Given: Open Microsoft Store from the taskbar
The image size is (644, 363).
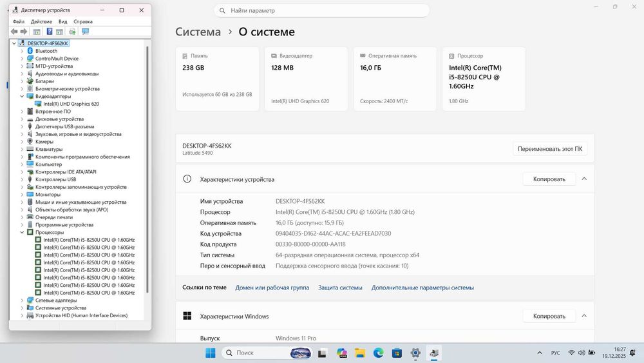Looking at the screenshot, I should coord(397,353).
